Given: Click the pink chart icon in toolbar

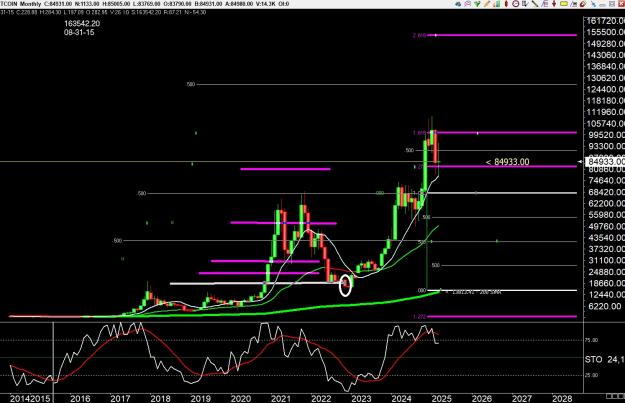Looking at the screenshot, I should pos(468,4).
